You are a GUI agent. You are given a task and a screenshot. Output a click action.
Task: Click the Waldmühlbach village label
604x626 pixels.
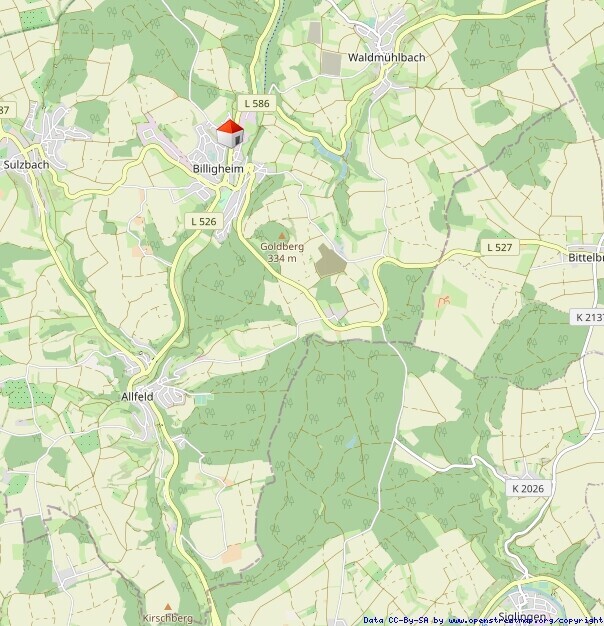point(386,57)
